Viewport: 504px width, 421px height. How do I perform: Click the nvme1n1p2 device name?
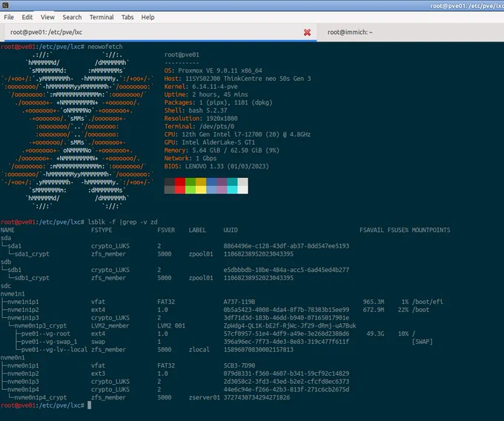[23, 310]
